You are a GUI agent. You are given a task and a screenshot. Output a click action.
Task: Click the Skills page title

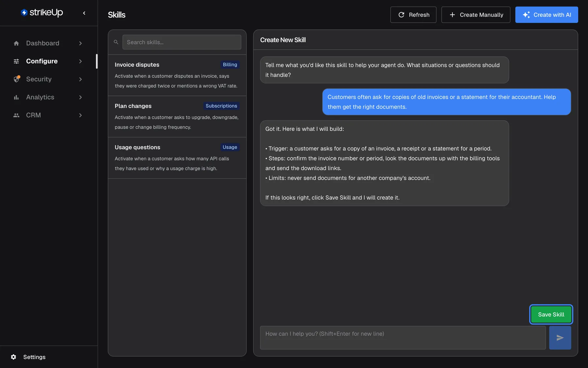coord(117,15)
